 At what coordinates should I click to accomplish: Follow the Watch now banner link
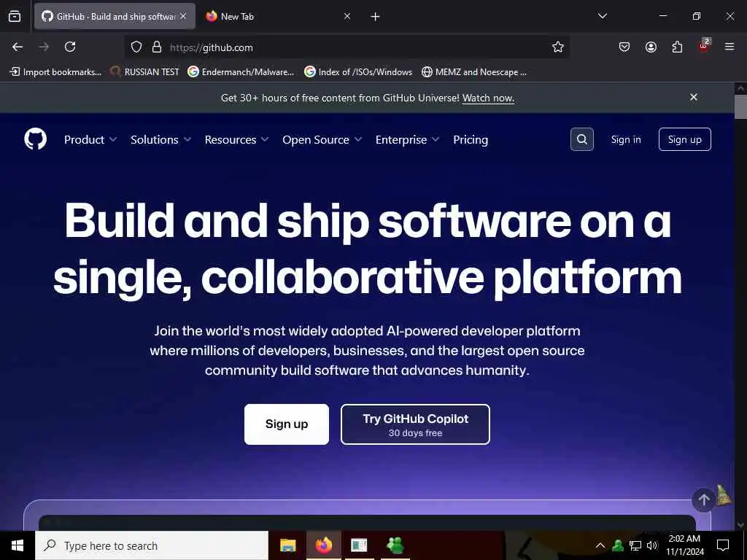coord(488,98)
